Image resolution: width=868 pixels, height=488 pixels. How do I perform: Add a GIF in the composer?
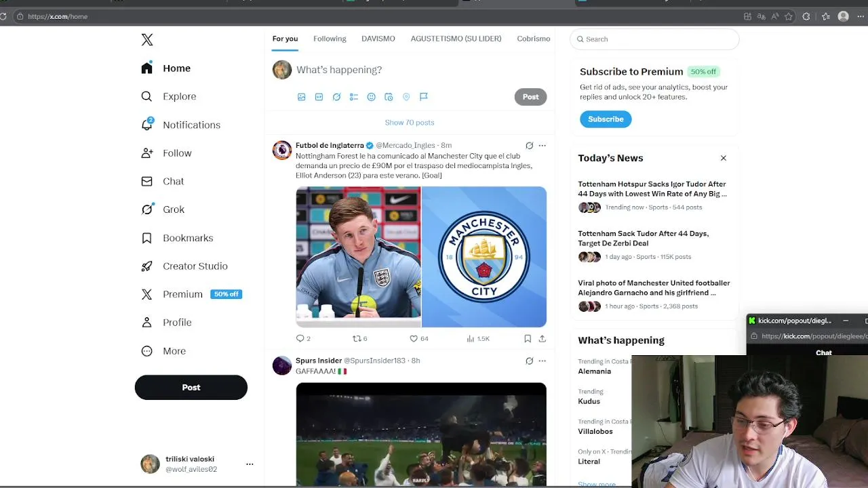coord(319,97)
